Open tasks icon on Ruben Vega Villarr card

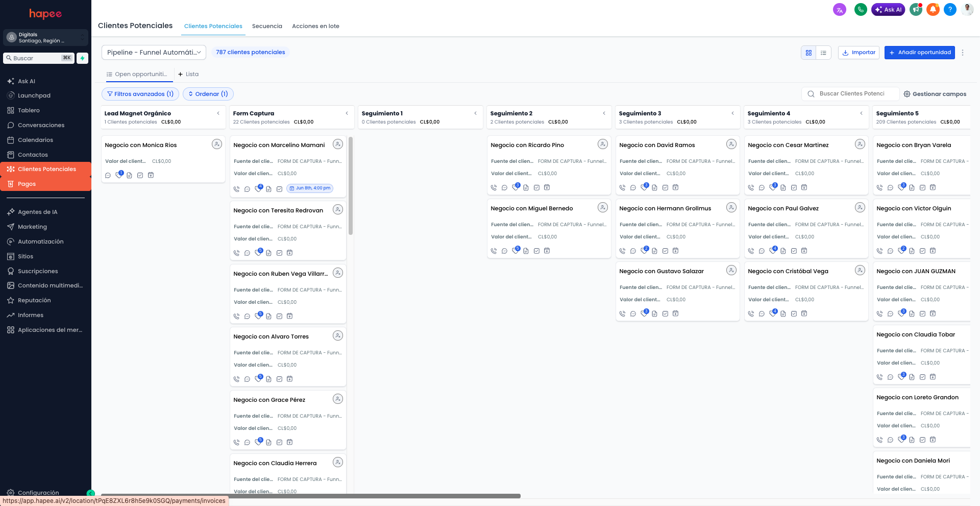coord(279,316)
